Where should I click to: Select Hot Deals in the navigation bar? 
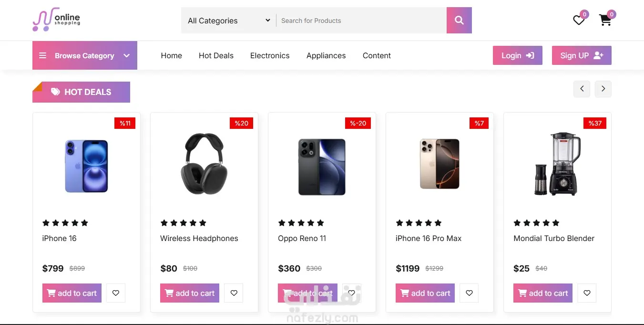216,55
